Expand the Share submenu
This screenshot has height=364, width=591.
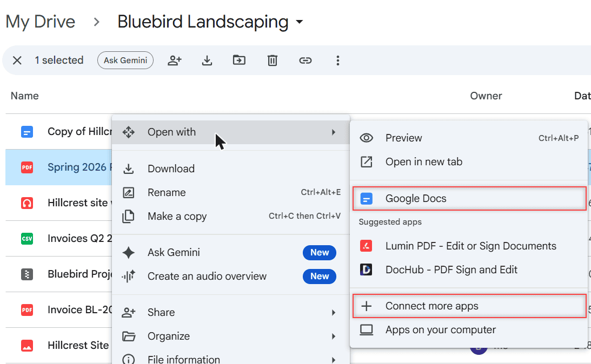(231, 313)
